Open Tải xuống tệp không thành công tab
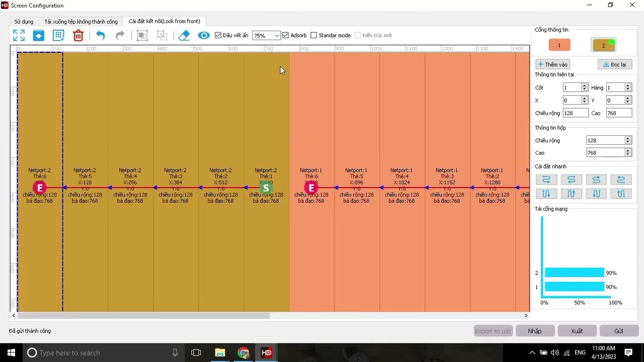This screenshot has height=362, width=644. pyautogui.click(x=81, y=22)
